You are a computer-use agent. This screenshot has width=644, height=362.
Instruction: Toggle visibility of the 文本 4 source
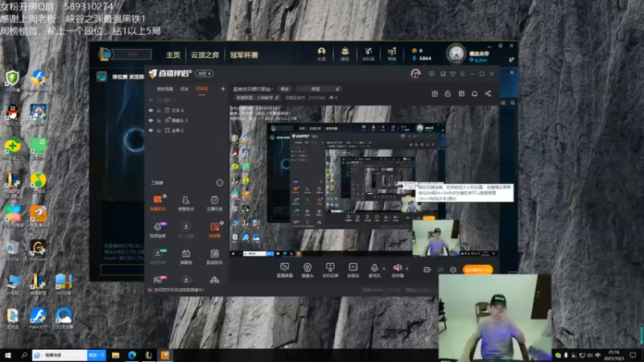point(151,110)
